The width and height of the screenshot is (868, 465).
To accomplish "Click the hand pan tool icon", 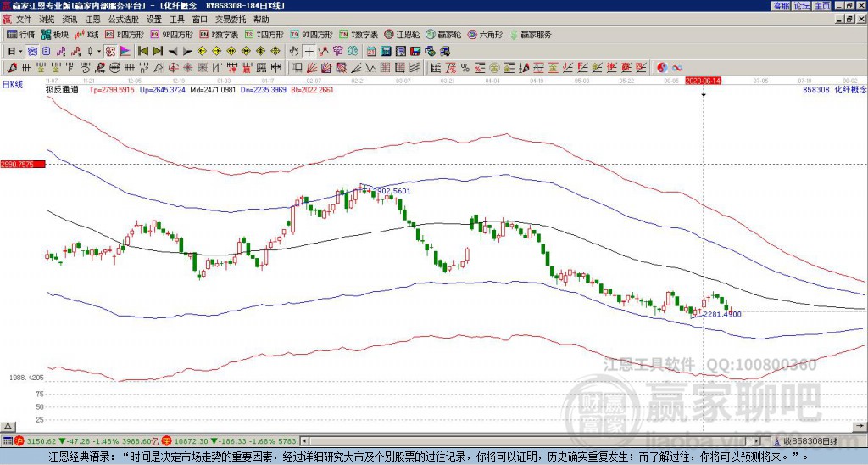I will coord(294,52).
